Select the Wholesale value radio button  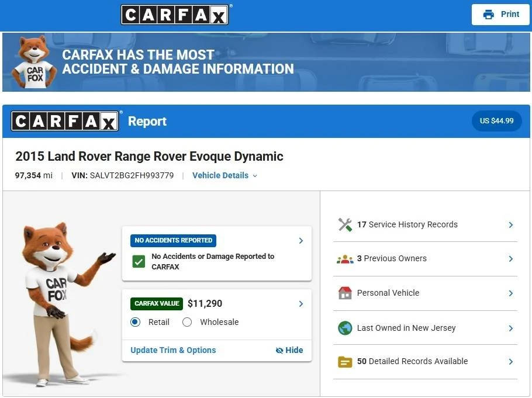click(x=187, y=322)
